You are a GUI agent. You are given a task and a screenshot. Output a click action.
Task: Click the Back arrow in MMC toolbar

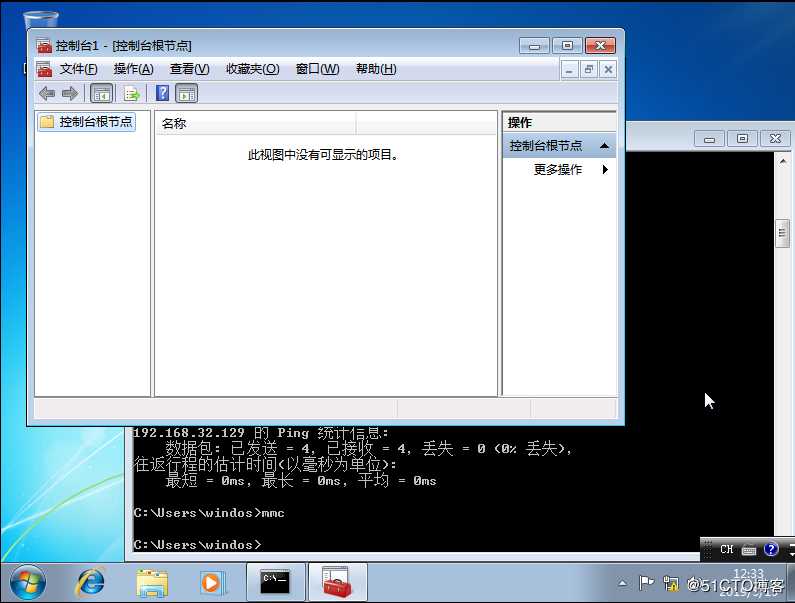(x=47, y=94)
